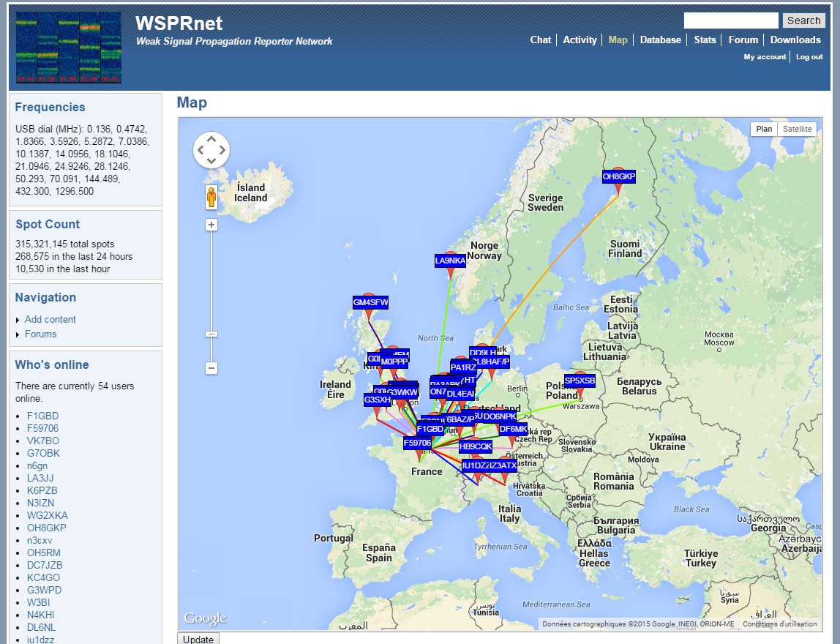Click the Google logo on map
The width and height of the screenshot is (840, 644).
[x=205, y=619]
